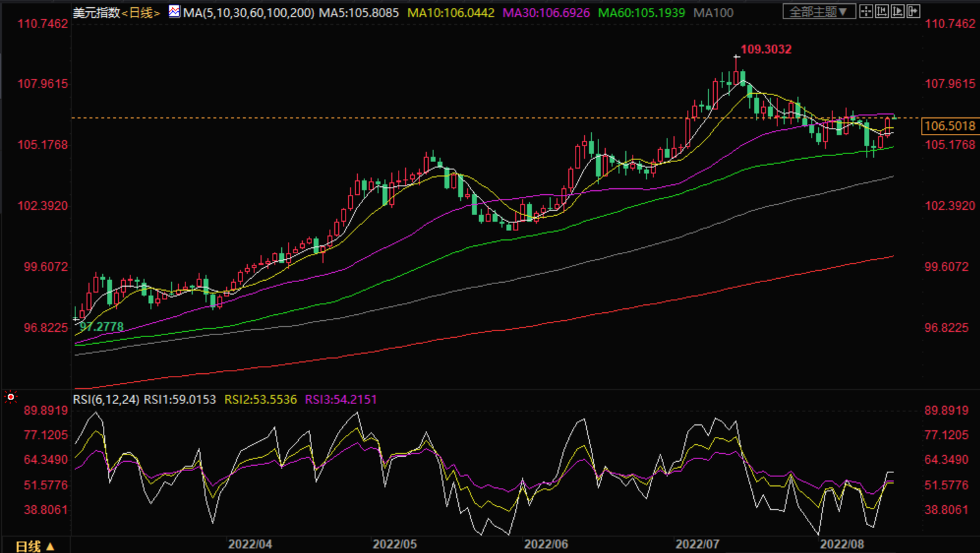
Task: Expand the 日线 period selector at bottom left
Action: coord(34,546)
